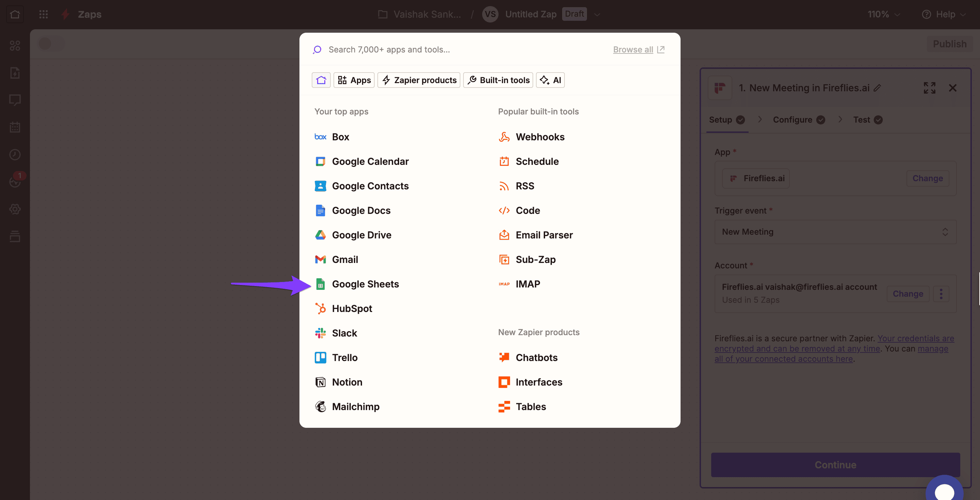Image resolution: width=980 pixels, height=500 pixels.
Task: Filter by AI tab
Action: pos(550,80)
